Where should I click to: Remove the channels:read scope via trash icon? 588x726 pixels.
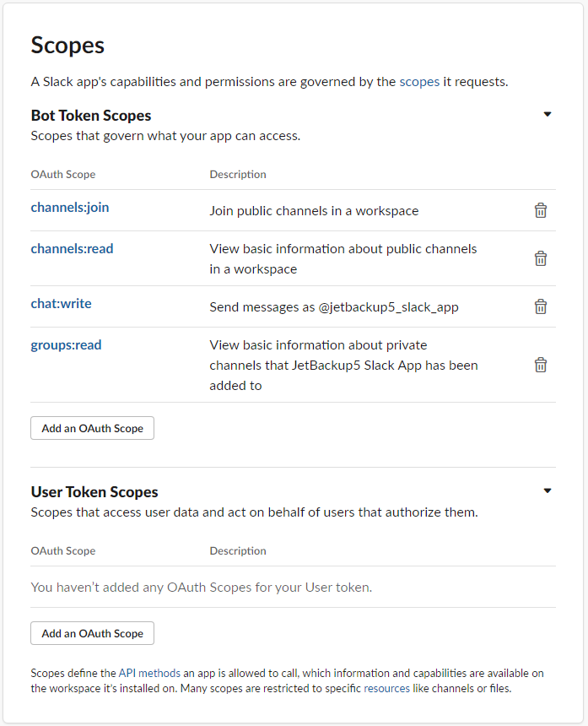[x=541, y=258]
